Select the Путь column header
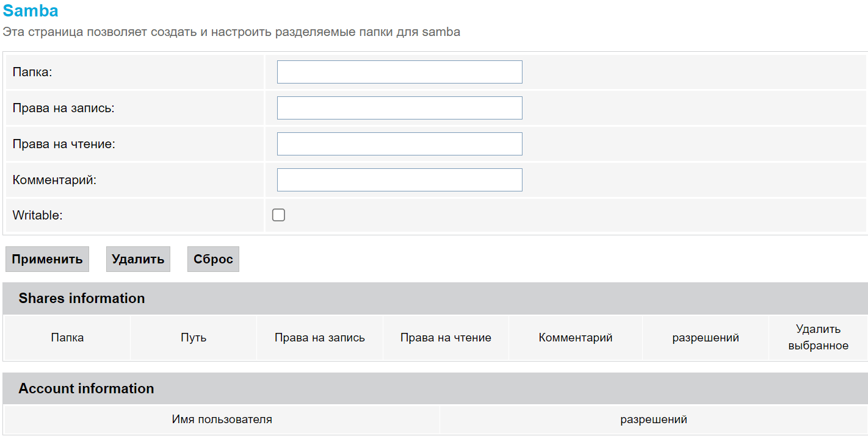 [x=193, y=338]
